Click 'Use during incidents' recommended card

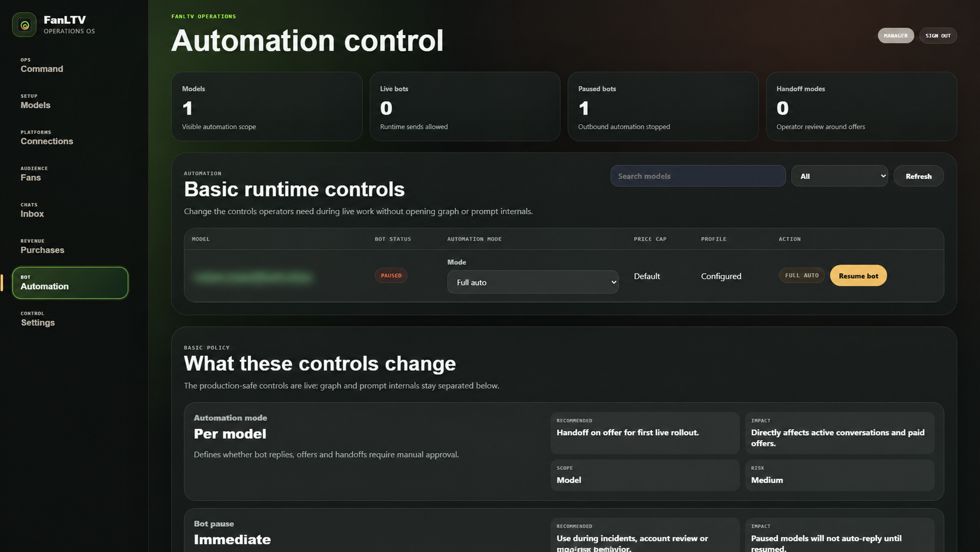click(645, 536)
